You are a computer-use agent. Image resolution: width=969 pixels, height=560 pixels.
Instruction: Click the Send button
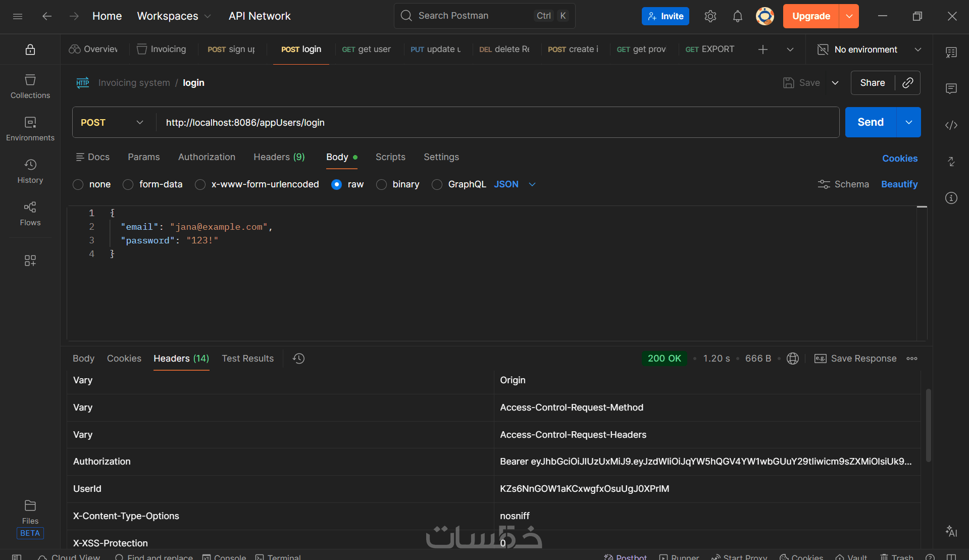click(871, 122)
